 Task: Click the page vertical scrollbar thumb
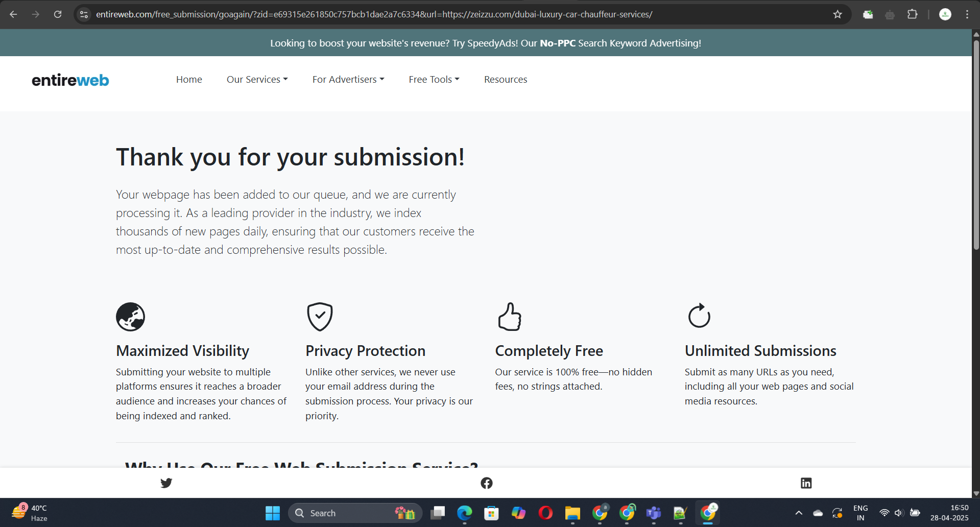pos(976,143)
